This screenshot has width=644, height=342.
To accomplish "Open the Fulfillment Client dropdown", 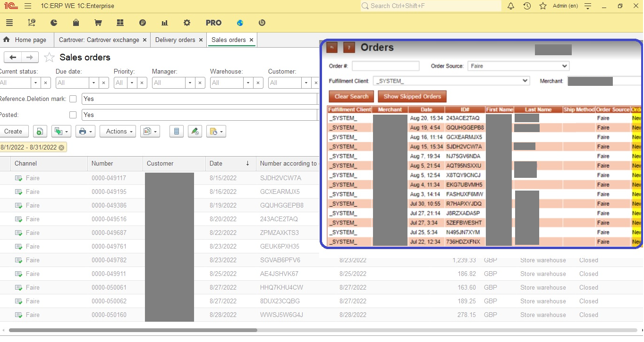I will click(x=451, y=81).
